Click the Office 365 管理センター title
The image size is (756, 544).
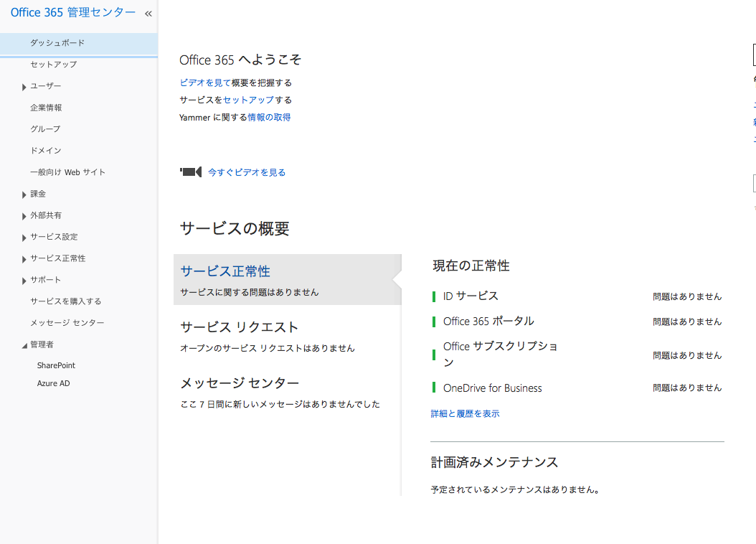point(73,12)
